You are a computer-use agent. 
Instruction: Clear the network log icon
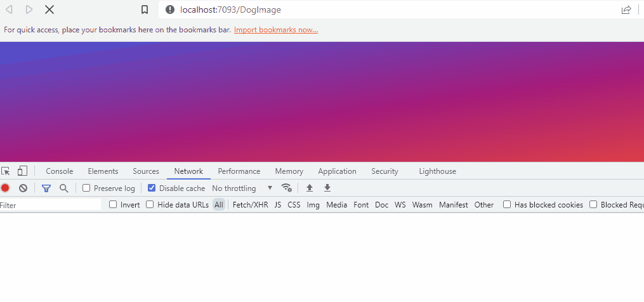pyautogui.click(x=23, y=188)
